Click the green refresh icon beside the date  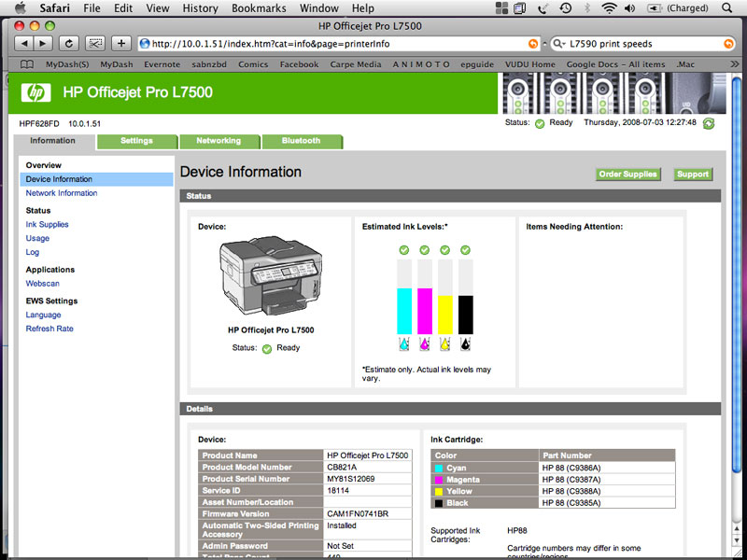pos(709,123)
